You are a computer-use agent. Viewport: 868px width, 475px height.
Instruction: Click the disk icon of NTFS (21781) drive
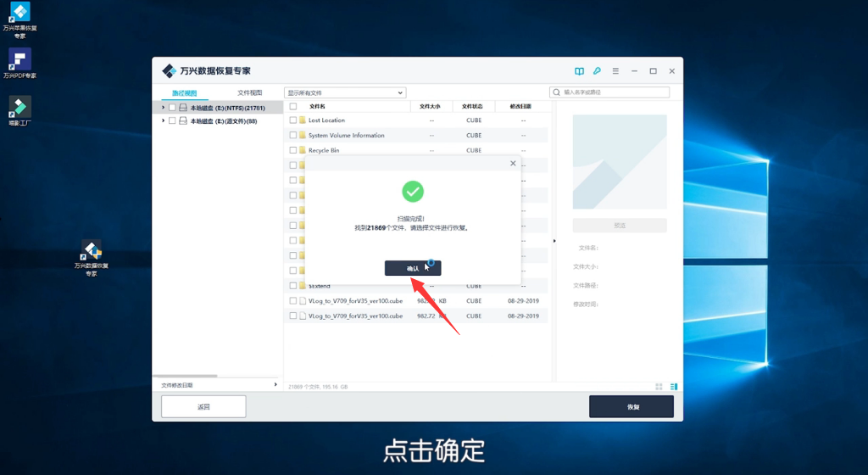point(183,108)
